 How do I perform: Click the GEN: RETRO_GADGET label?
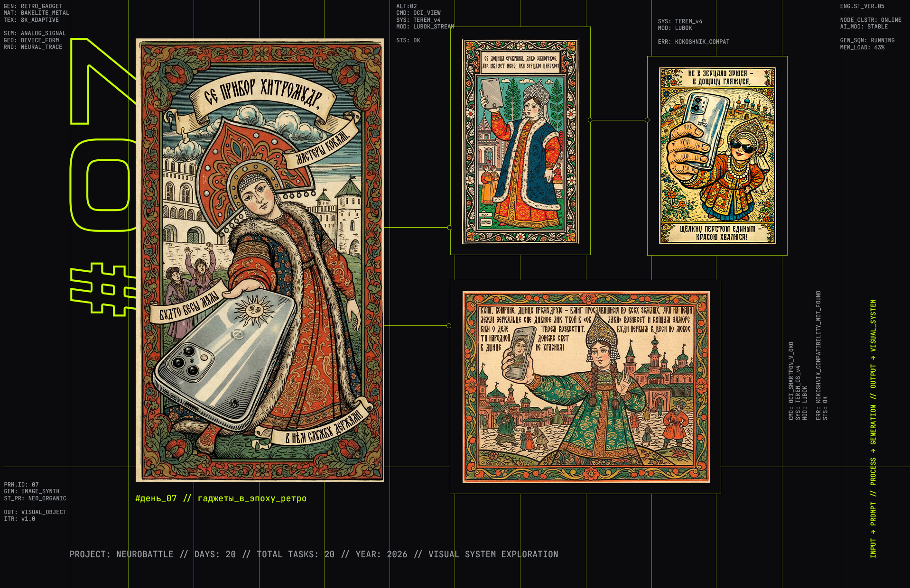pyautogui.click(x=33, y=6)
